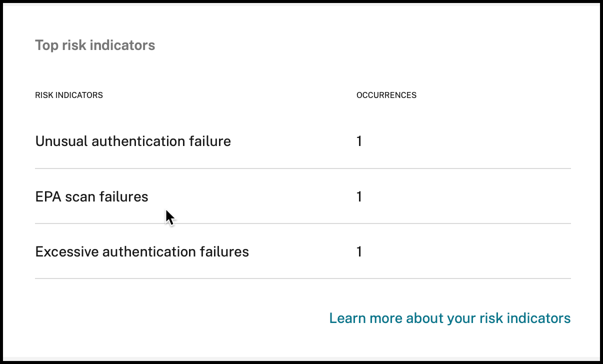603x364 pixels.
Task: Click divider line below Unusual authentication failure
Action: (302, 168)
